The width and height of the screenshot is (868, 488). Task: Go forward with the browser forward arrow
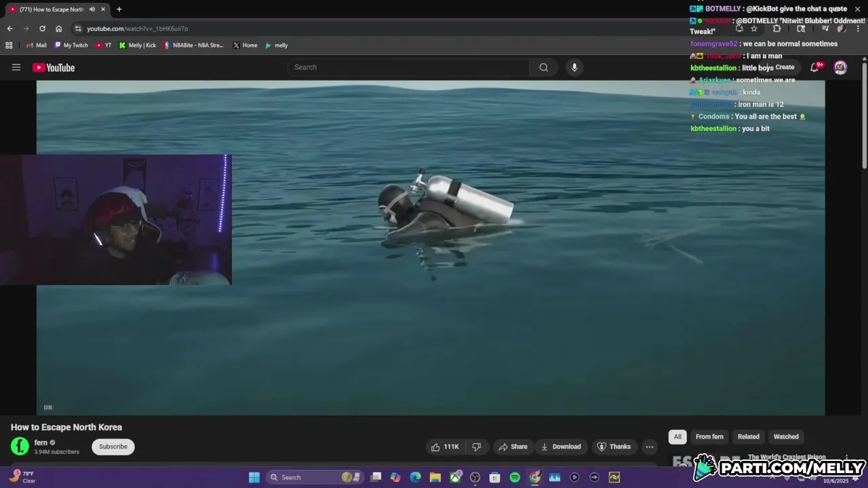26,28
